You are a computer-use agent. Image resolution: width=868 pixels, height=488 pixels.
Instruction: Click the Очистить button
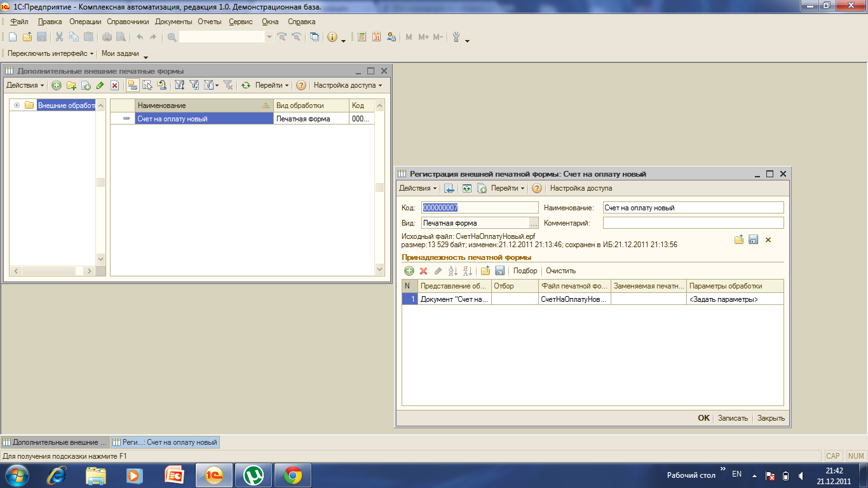[x=560, y=271]
